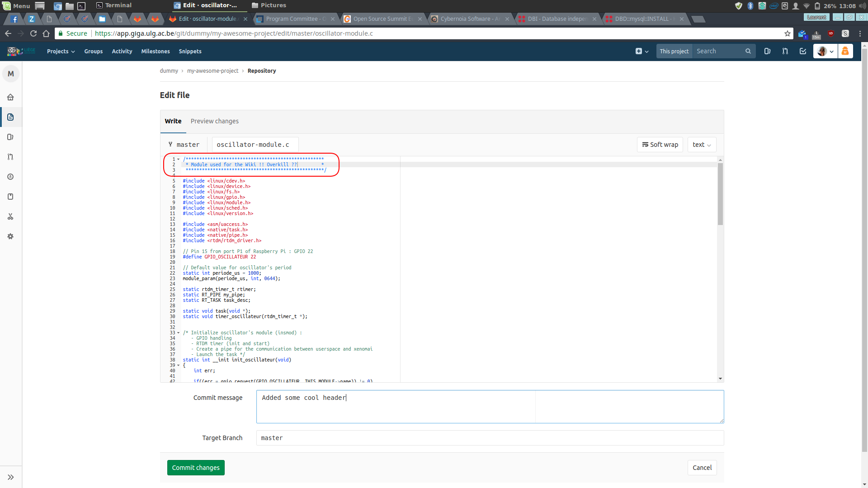Viewport: 868px width, 488px height.
Task: Open my-awesome-project breadcrumb link
Action: [x=212, y=70]
